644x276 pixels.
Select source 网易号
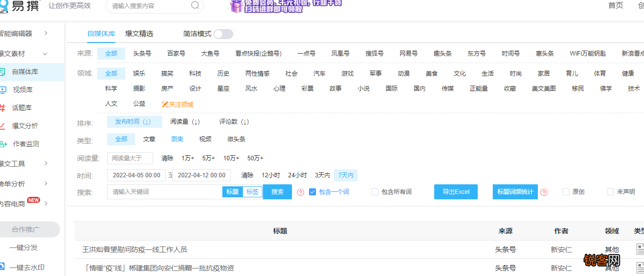tap(409, 54)
